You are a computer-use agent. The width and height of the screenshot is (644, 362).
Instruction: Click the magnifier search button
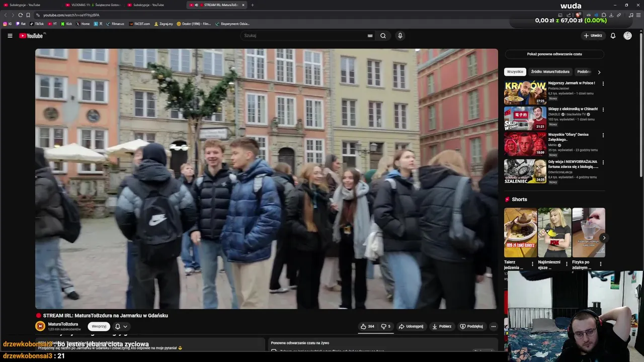tap(383, 36)
